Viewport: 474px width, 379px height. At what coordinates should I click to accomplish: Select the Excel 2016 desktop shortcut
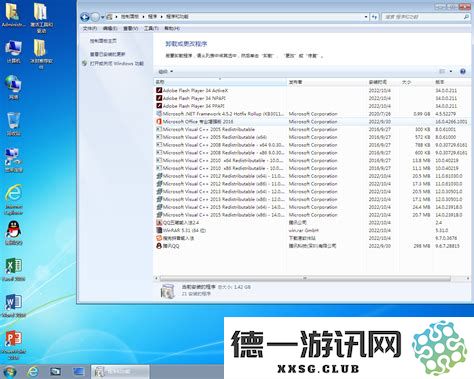pos(13,269)
